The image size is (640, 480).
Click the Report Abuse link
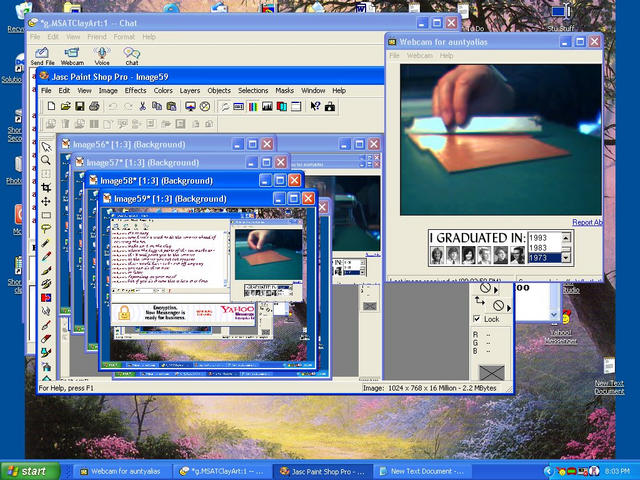[587, 222]
